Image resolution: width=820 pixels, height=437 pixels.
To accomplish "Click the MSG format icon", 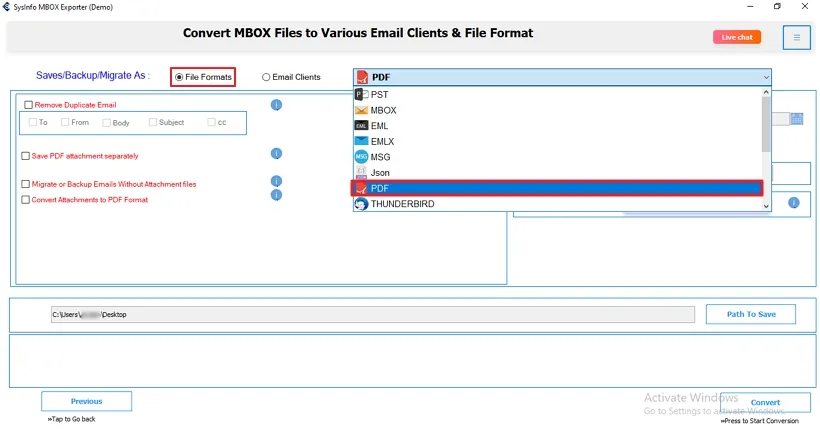I will tap(361, 157).
